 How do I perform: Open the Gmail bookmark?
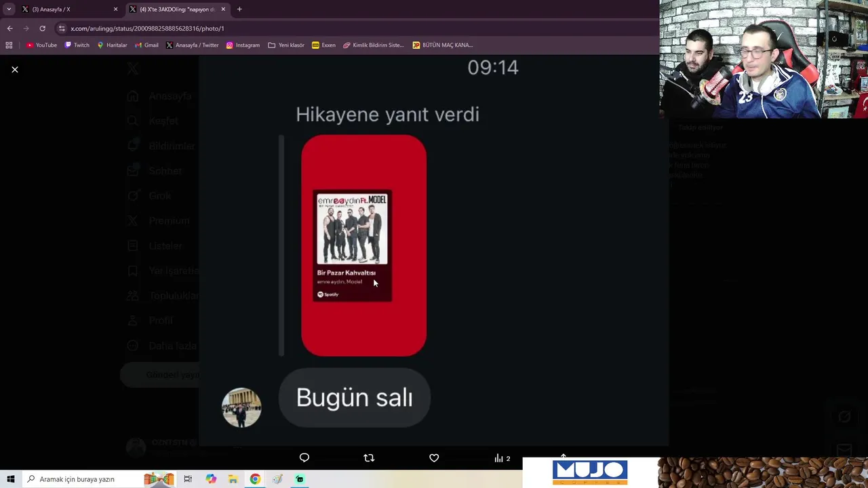[146, 45]
